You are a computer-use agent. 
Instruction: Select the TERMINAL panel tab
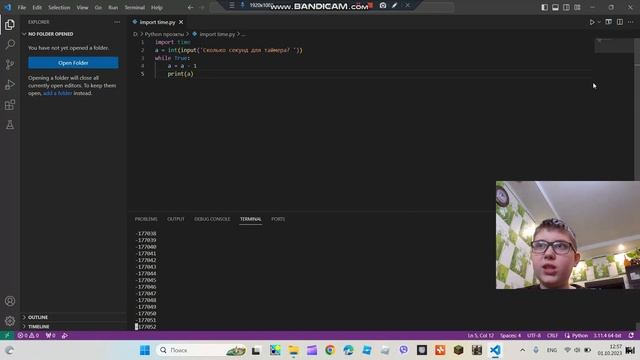pyautogui.click(x=251, y=219)
